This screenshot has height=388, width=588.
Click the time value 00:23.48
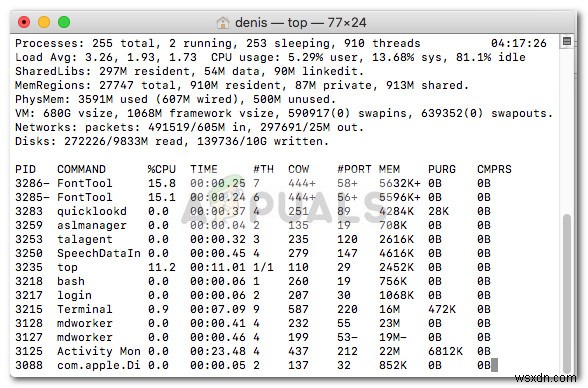click(x=218, y=351)
